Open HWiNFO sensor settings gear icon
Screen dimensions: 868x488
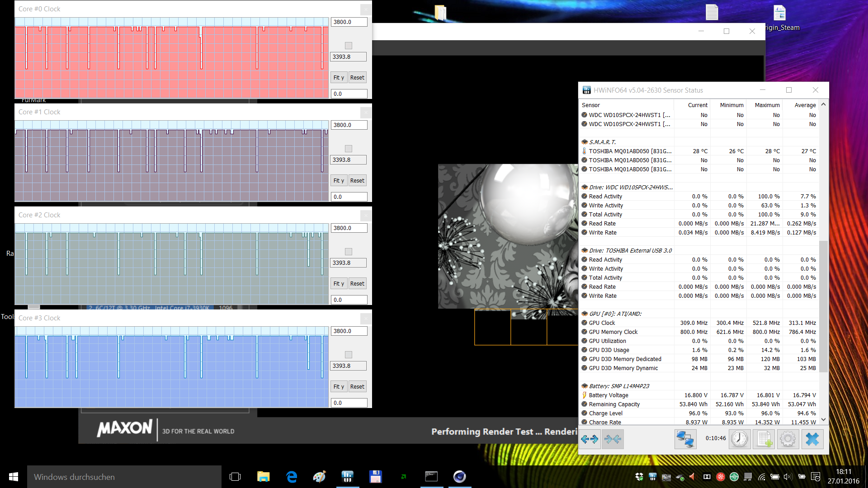coord(788,439)
